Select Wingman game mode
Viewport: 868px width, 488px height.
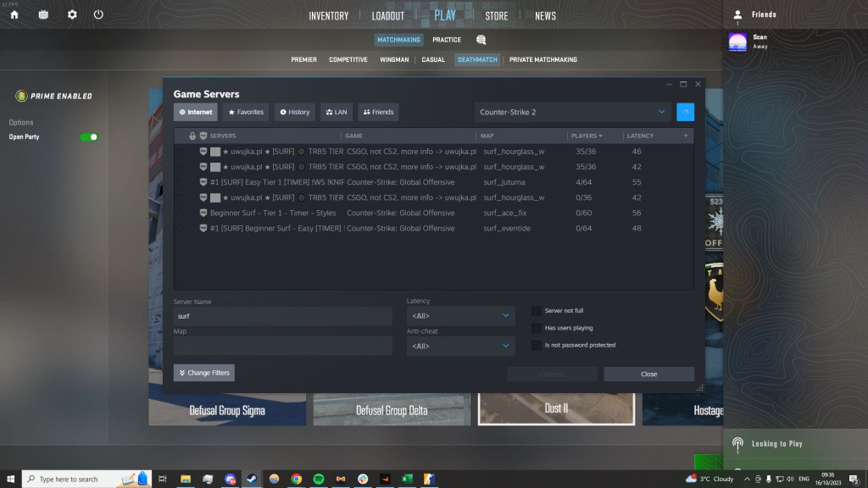click(x=394, y=60)
